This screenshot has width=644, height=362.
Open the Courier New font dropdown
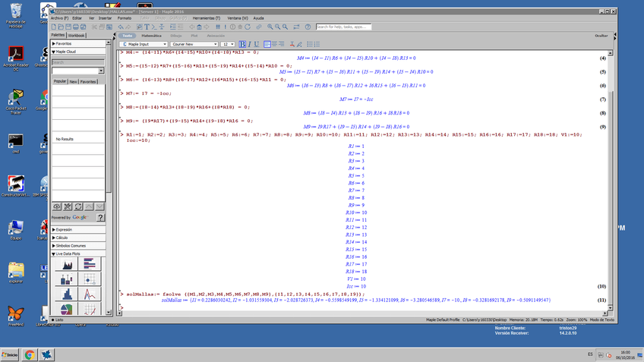click(x=194, y=45)
